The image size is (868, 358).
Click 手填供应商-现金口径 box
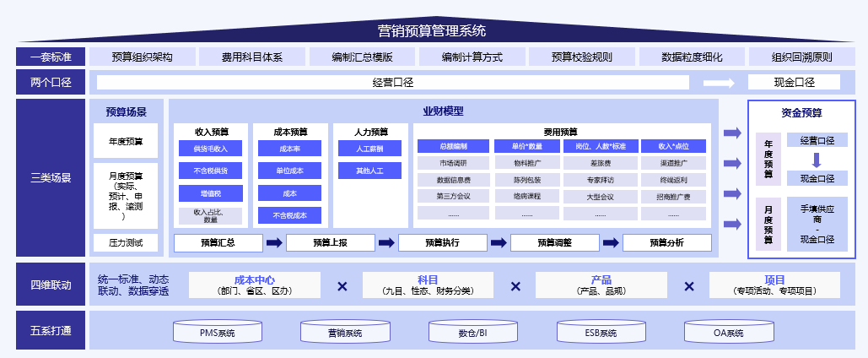click(x=817, y=225)
